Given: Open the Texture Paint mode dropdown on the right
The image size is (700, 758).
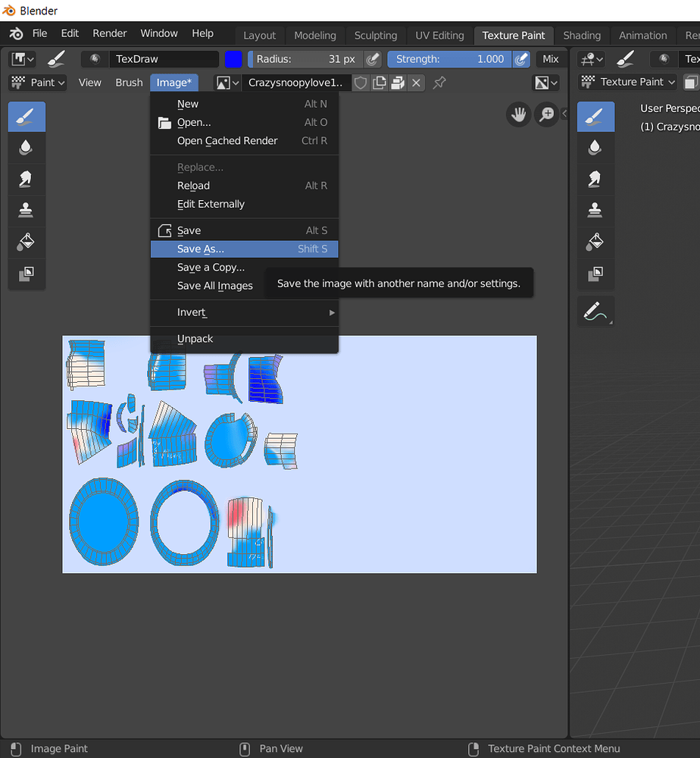Looking at the screenshot, I should point(627,82).
